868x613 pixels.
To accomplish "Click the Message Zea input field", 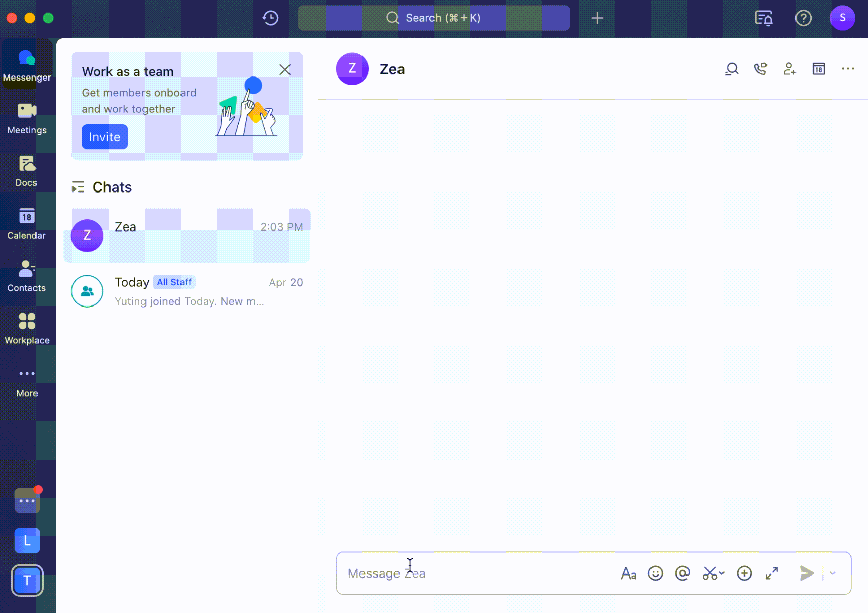I will (x=456, y=573).
